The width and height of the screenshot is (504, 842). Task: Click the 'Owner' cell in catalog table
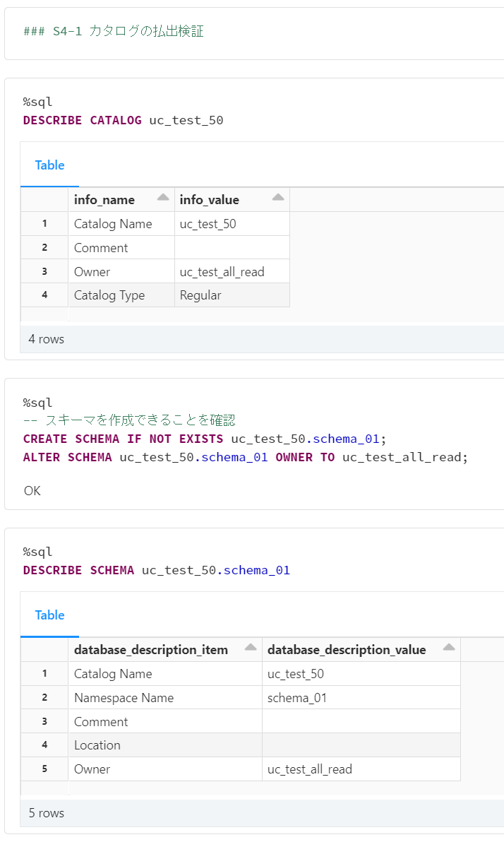tap(121, 272)
